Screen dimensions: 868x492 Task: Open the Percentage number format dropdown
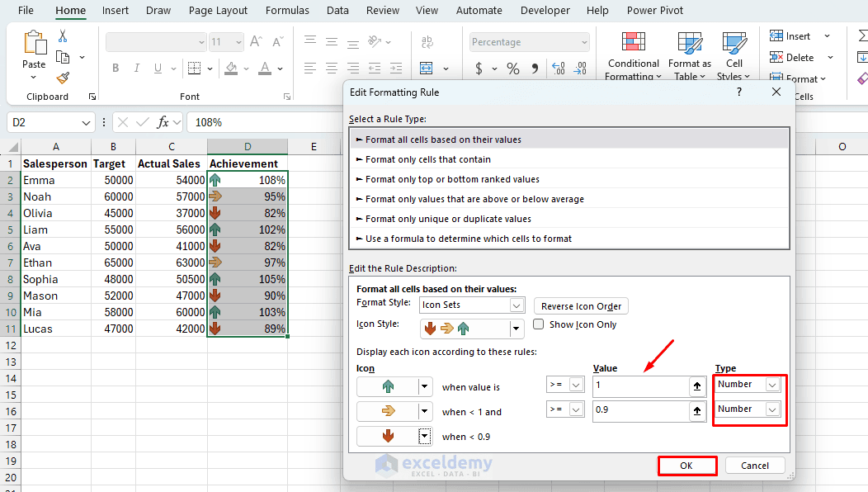pyautogui.click(x=584, y=42)
